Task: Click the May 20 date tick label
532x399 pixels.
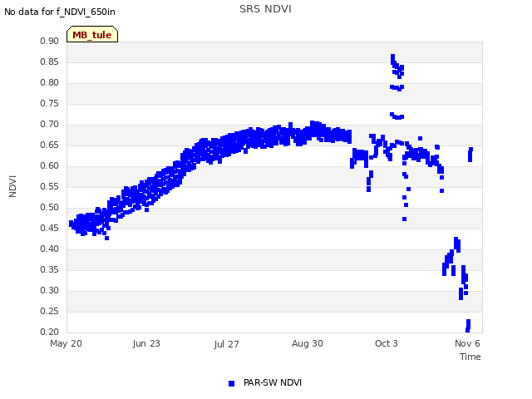Action: tap(66, 343)
